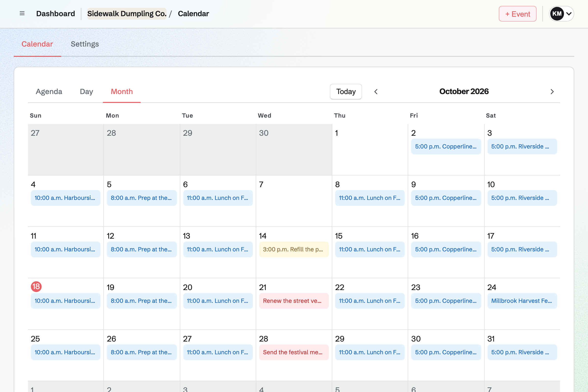Open Lunch event on October 6
Screen dimensions: 588x392
coord(218,198)
